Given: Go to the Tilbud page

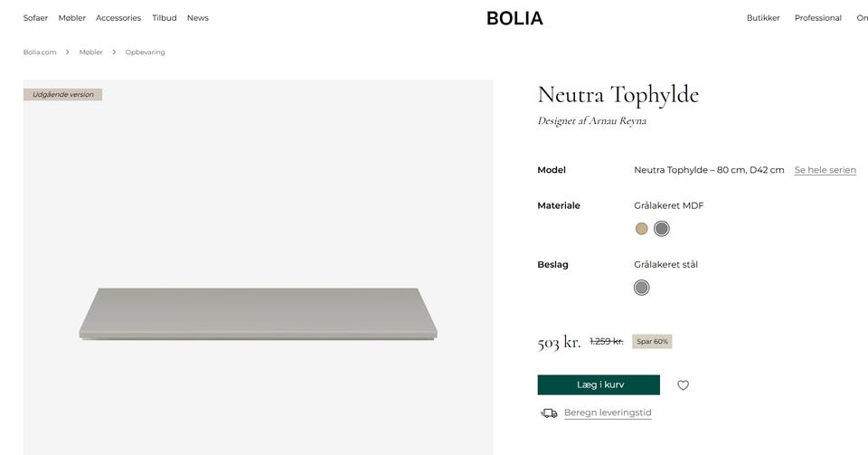Looking at the screenshot, I should click(x=165, y=18).
